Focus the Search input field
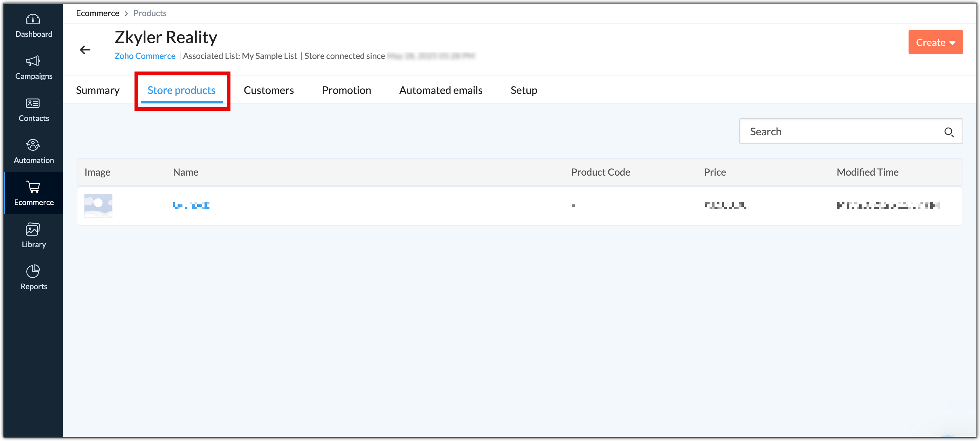This screenshot has height=441, width=980. [837, 132]
